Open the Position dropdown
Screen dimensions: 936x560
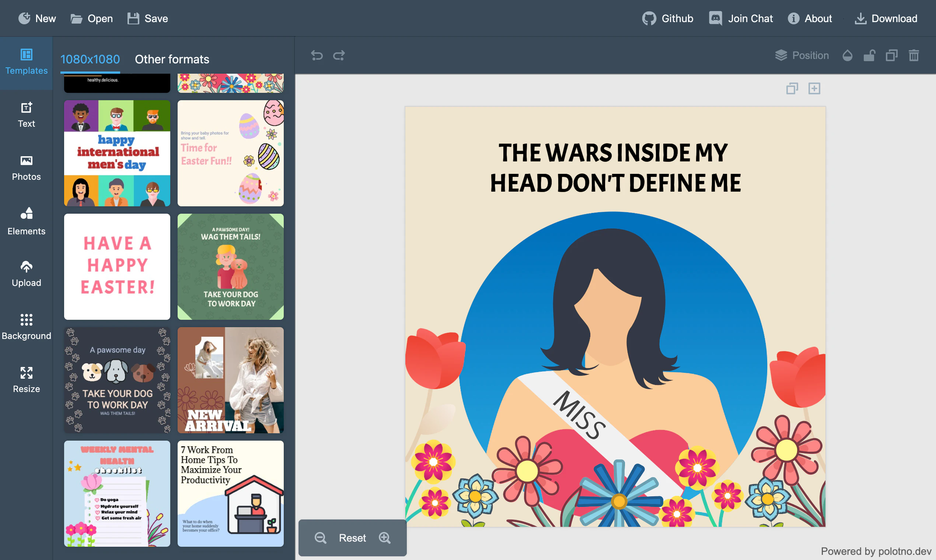click(x=802, y=56)
